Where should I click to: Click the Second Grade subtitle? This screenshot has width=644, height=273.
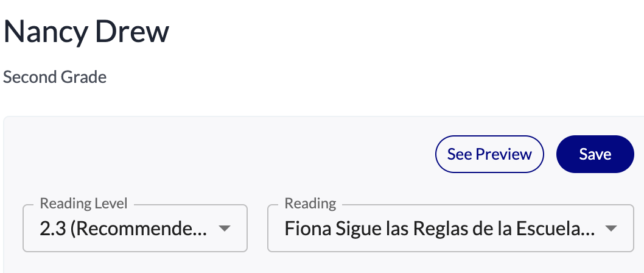[55, 77]
